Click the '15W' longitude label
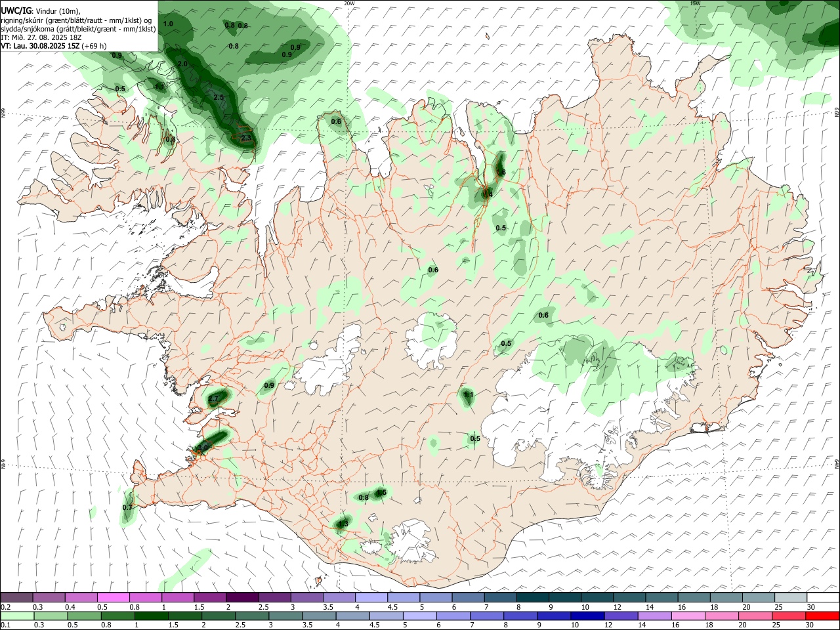840x630 pixels. (x=695, y=3)
